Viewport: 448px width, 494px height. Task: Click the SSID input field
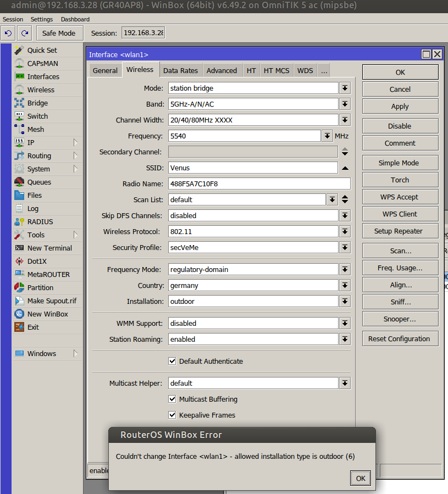[253, 168]
